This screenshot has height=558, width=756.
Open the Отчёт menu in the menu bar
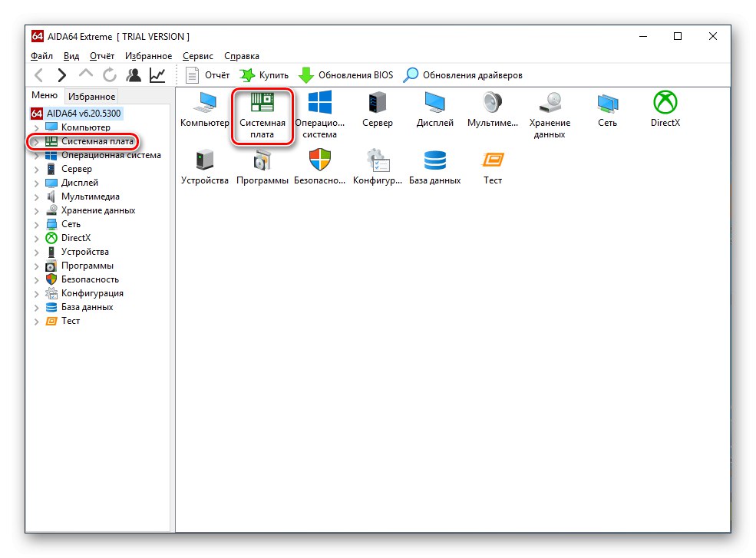(x=102, y=56)
